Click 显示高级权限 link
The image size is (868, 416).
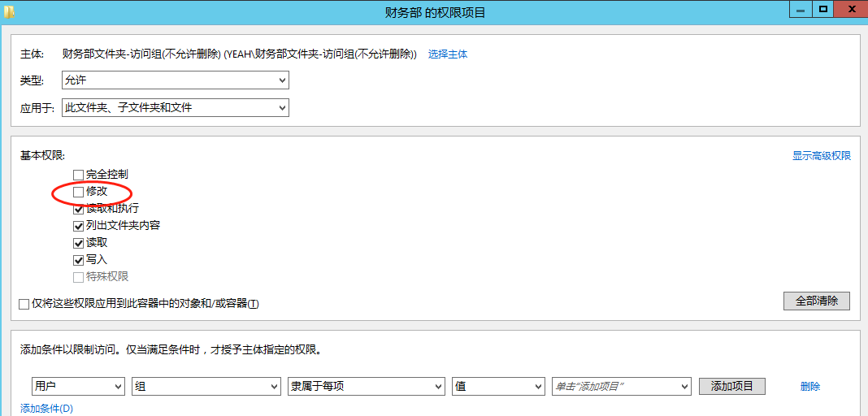pyautogui.click(x=822, y=156)
